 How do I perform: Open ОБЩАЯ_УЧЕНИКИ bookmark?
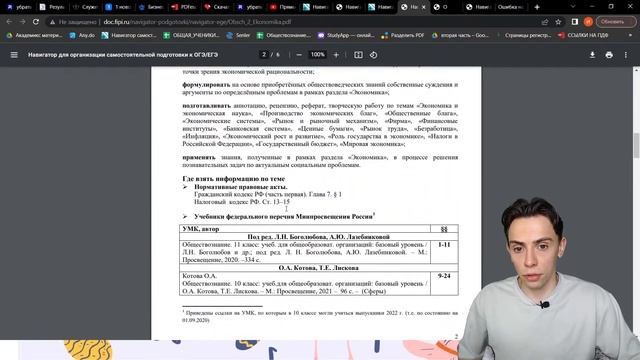[x=191, y=36]
